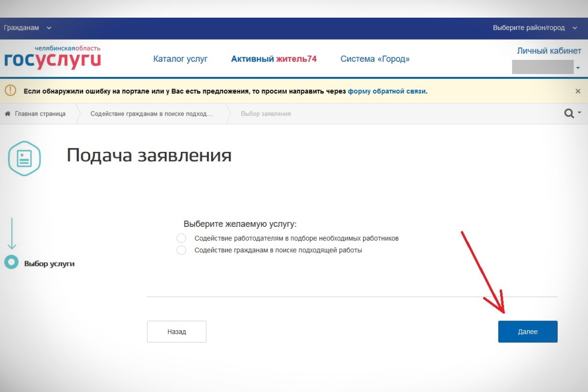Click the 'Выбор услуги' step circle marker
This screenshot has width=588, height=392.
coord(11,262)
